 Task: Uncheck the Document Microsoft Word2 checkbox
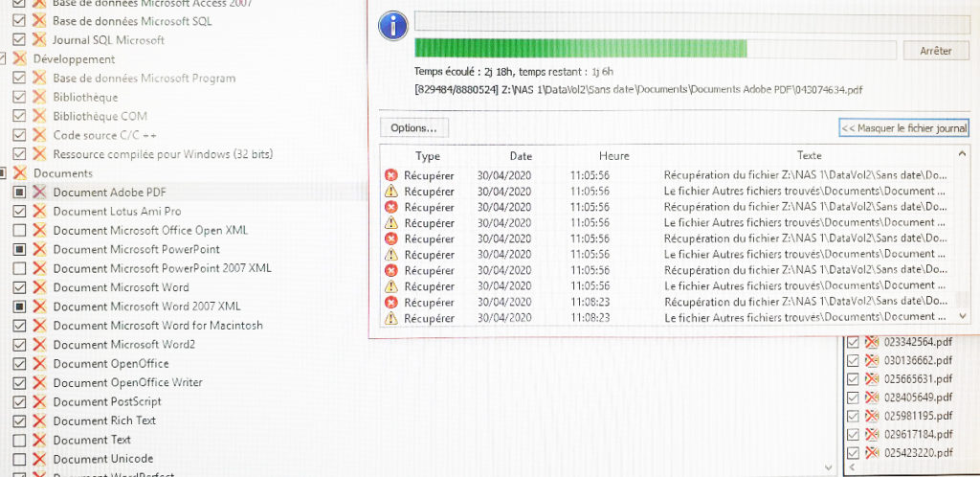click(x=19, y=345)
